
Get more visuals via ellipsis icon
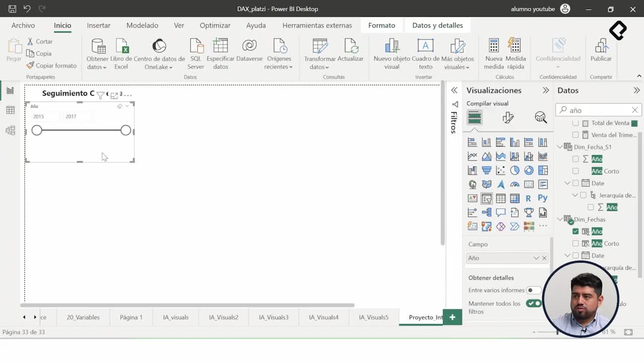[542, 226]
